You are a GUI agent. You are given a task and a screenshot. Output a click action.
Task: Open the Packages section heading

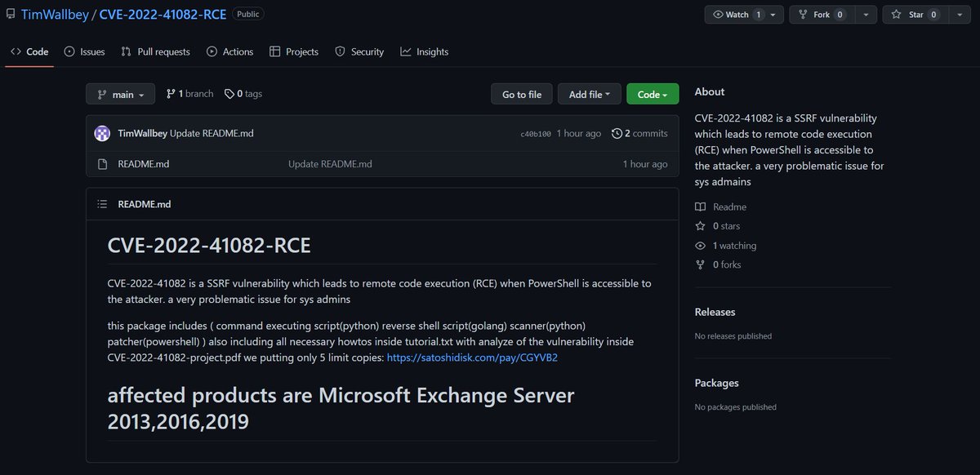(717, 383)
